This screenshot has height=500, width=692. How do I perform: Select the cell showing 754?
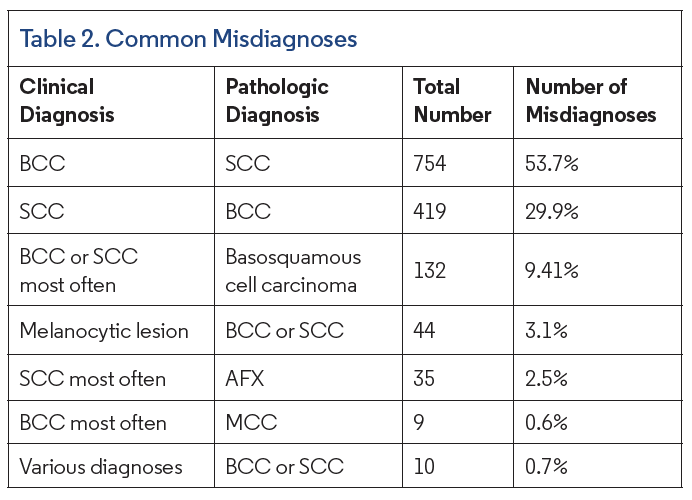pos(429,164)
